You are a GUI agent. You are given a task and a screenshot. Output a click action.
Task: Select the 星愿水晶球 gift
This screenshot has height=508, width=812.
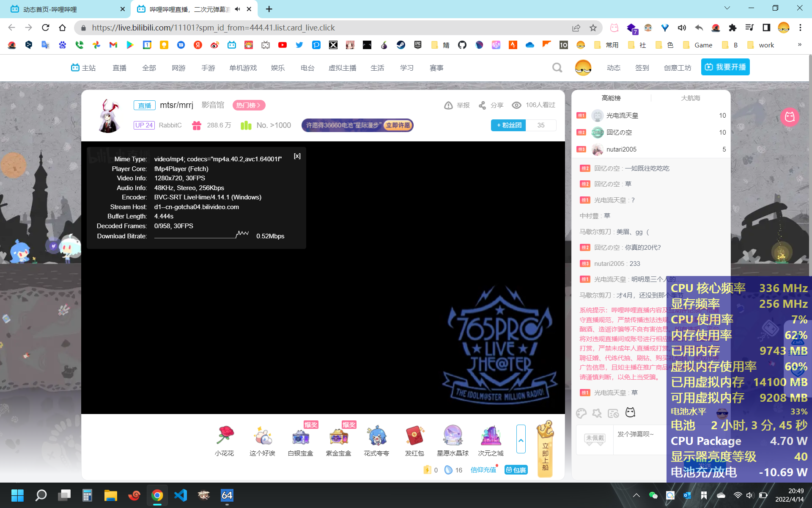click(x=453, y=441)
